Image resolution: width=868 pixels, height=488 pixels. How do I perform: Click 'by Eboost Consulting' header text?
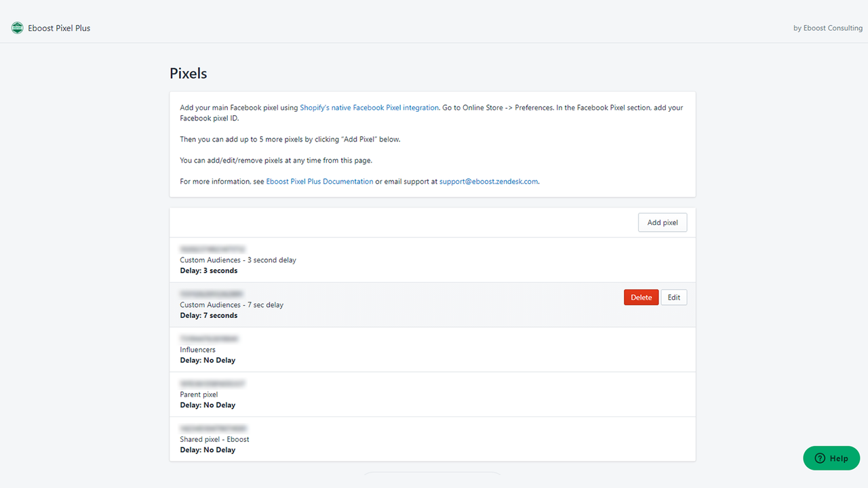pos(828,28)
